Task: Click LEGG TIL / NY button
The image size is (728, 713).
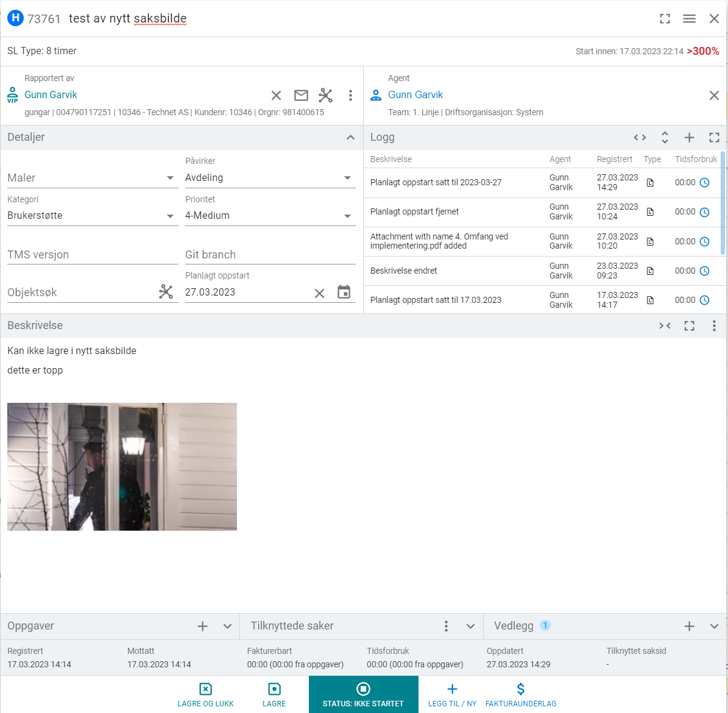Action: 452,695
